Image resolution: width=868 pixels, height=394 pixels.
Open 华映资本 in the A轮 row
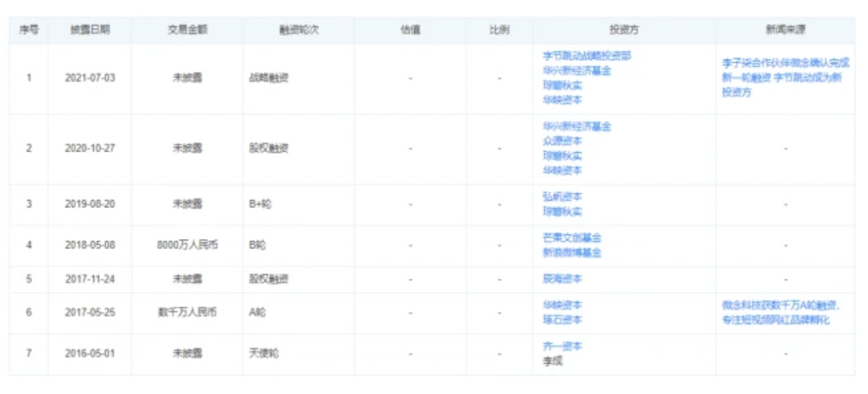click(563, 305)
